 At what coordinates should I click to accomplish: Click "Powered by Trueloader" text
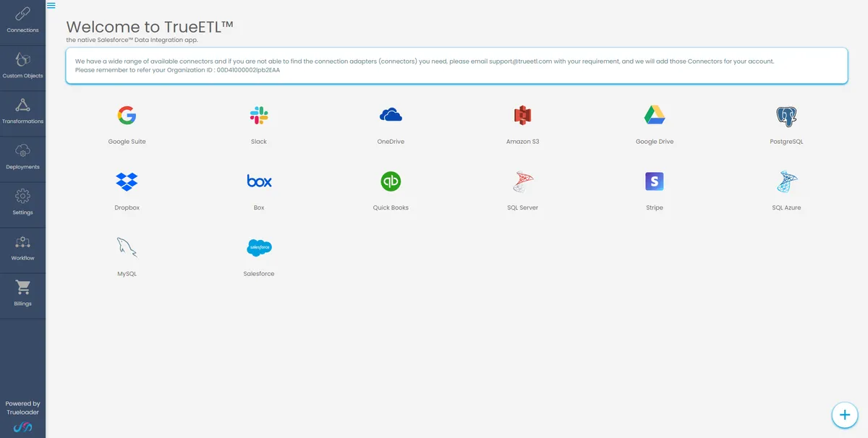(22, 408)
